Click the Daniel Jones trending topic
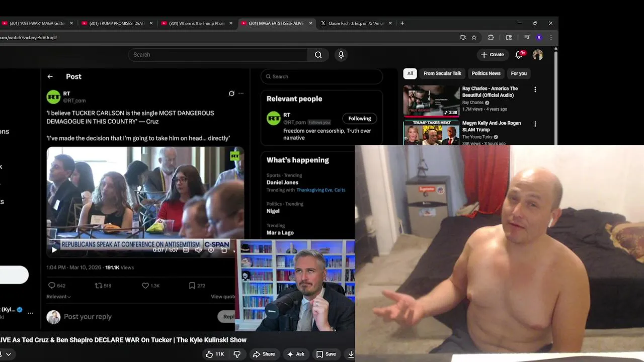Image resolution: width=644 pixels, height=362 pixels. point(282,183)
